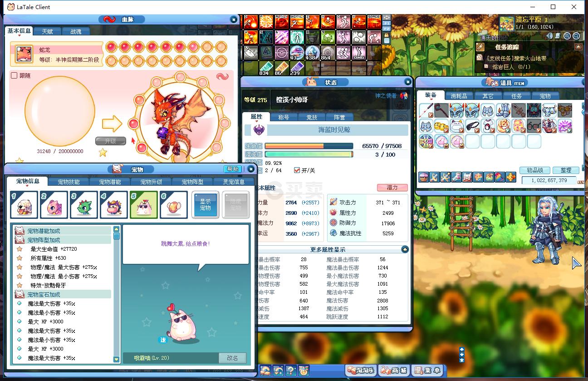This screenshot has height=381, width=588.
Task: Switch to the 宠物潜能 tab
Action: tap(110, 182)
